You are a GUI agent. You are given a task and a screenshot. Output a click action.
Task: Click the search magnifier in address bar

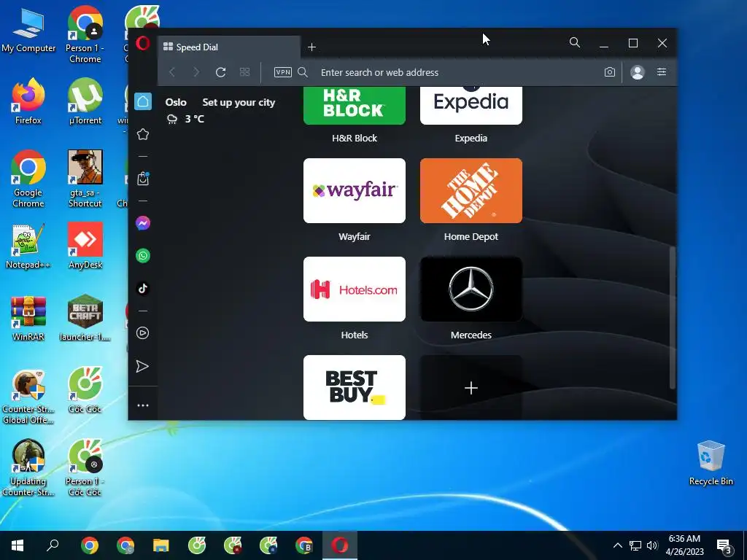coord(303,72)
